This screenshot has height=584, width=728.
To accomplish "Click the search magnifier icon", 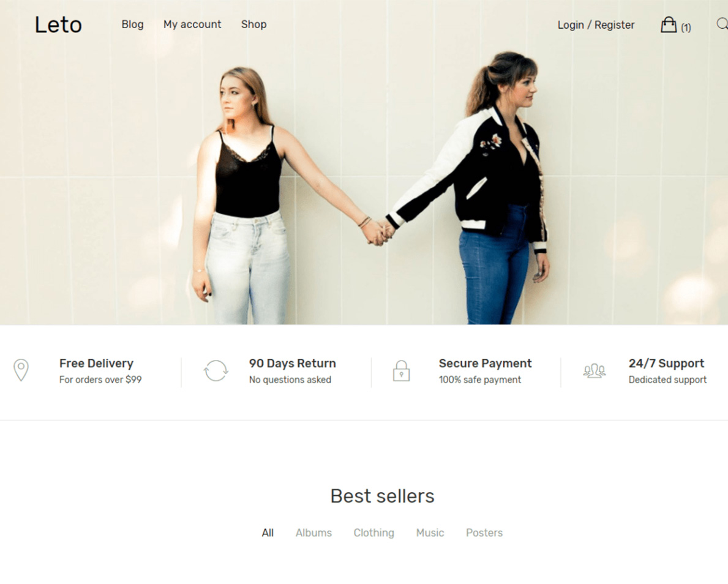I will click(722, 24).
